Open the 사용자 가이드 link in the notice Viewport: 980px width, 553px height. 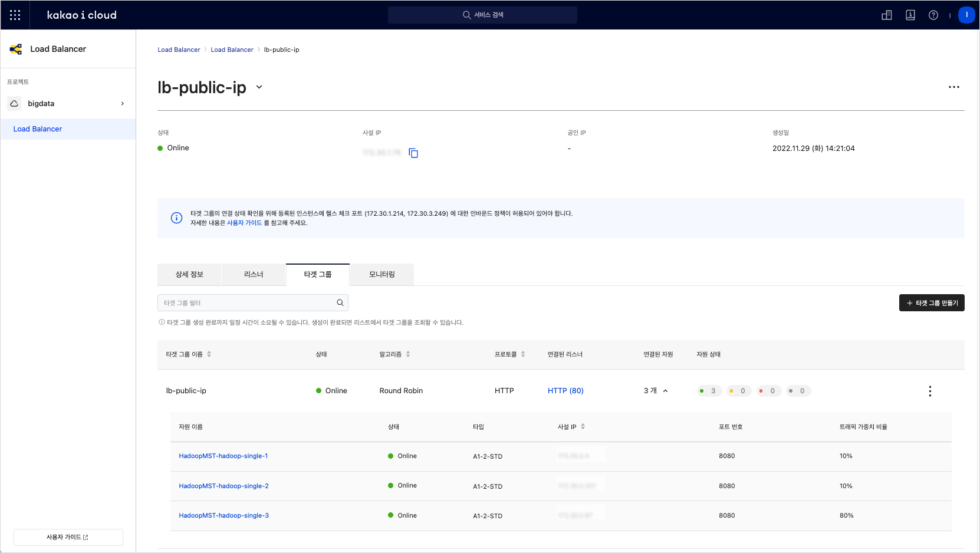[x=244, y=223]
